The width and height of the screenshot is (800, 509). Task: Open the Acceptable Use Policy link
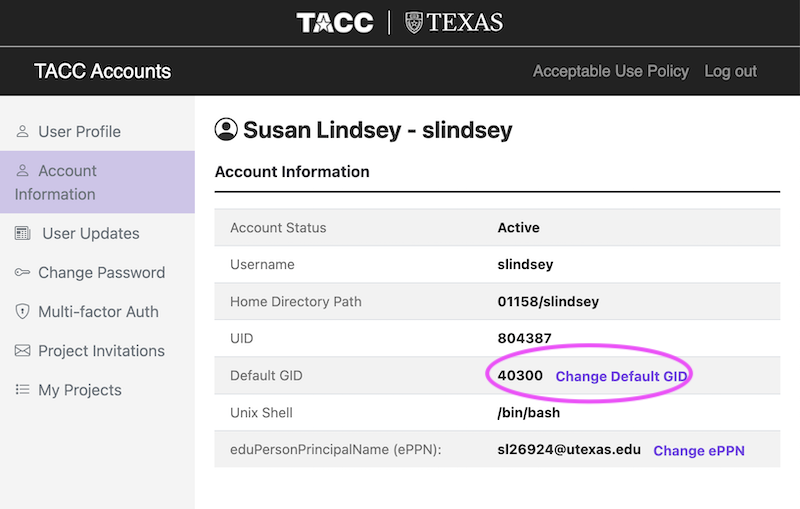pos(611,71)
